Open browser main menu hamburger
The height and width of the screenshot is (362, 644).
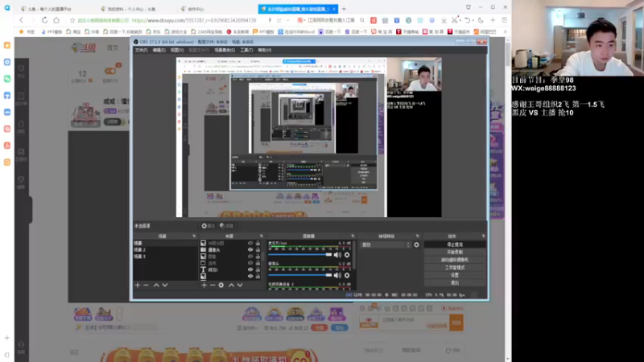[505, 20]
